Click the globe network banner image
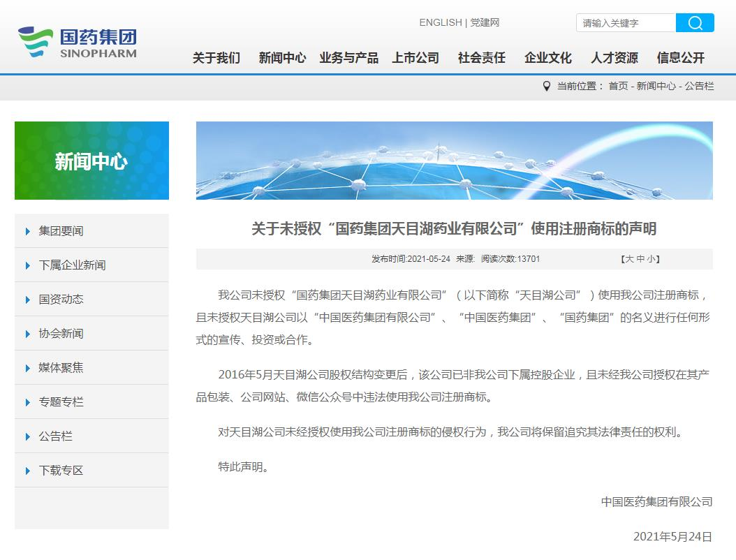 [454, 161]
